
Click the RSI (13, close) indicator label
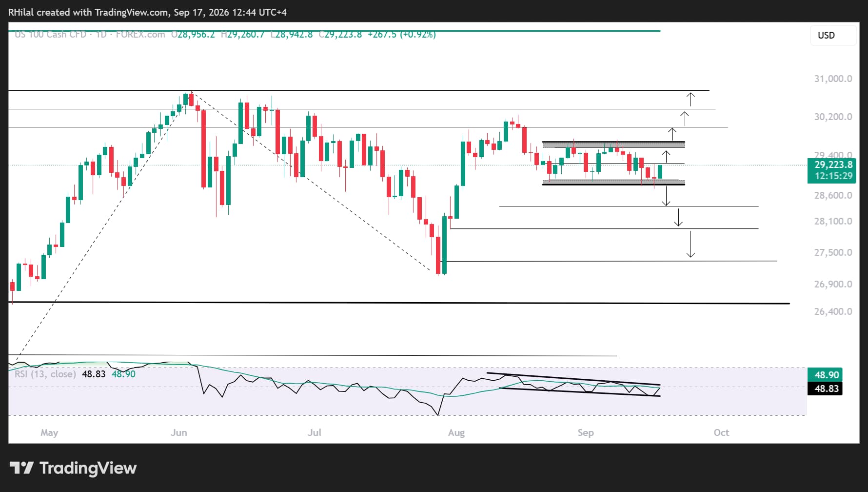point(45,374)
